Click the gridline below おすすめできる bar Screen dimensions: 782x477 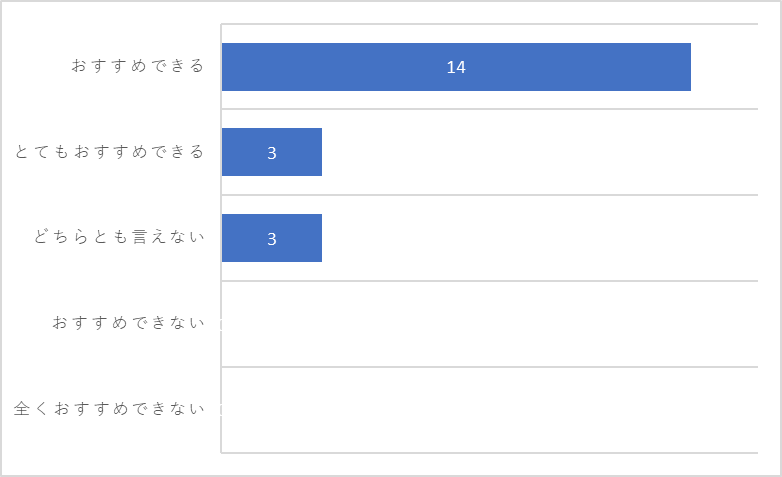click(x=490, y=109)
